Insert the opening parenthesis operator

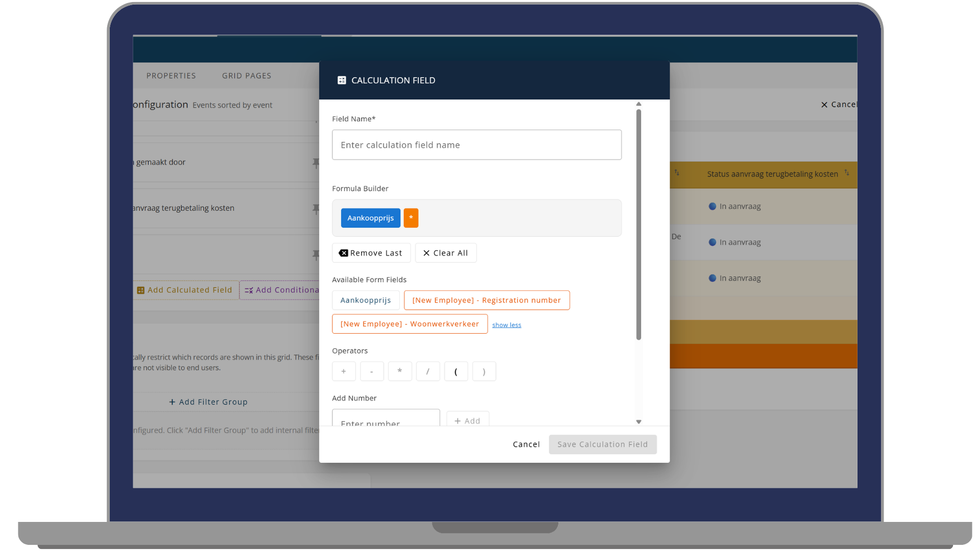(x=456, y=371)
